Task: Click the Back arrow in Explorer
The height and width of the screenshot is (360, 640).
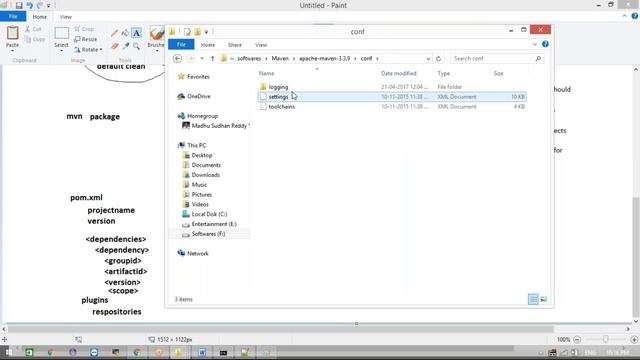Action: click(x=177, y=59)
